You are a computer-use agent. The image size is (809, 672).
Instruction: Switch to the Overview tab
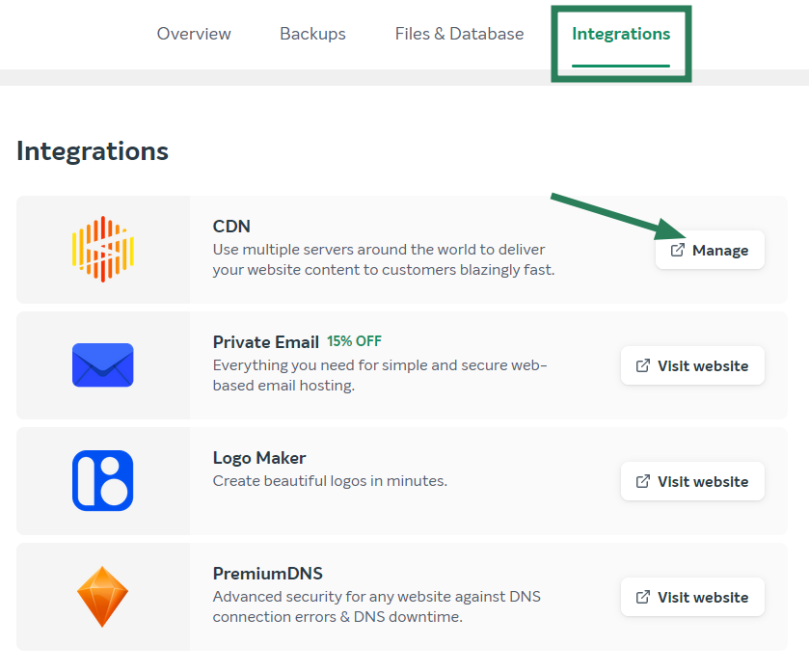click(193, 33)
